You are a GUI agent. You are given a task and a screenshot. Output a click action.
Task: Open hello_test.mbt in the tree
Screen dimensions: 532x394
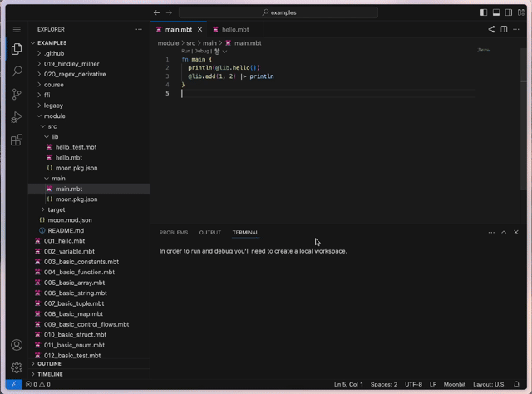pyautogui.click(x=89, y=147)
